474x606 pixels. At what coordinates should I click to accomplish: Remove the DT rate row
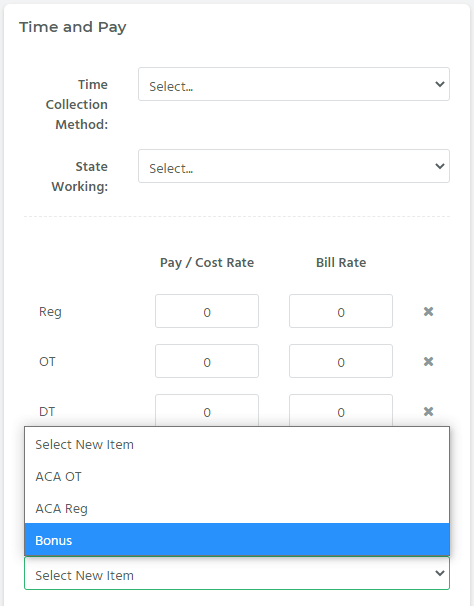click(428, 412)
